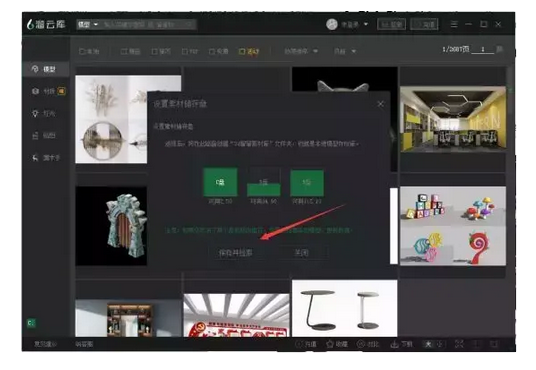The width and height of the screenshot is (536, 370).
Task: Click the feedback link in the bottom left
Action: pos(45,344)
